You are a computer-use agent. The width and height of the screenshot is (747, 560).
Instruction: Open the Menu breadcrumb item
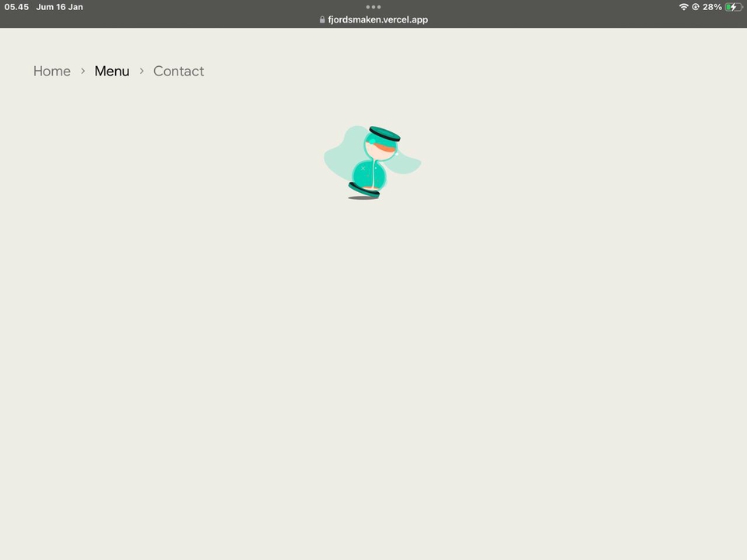coord(112,71)
